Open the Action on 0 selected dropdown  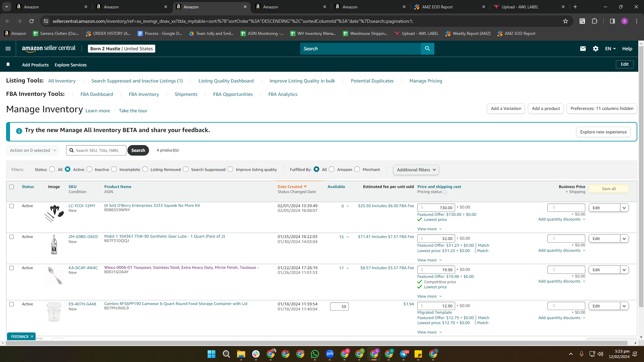[33, 150]
